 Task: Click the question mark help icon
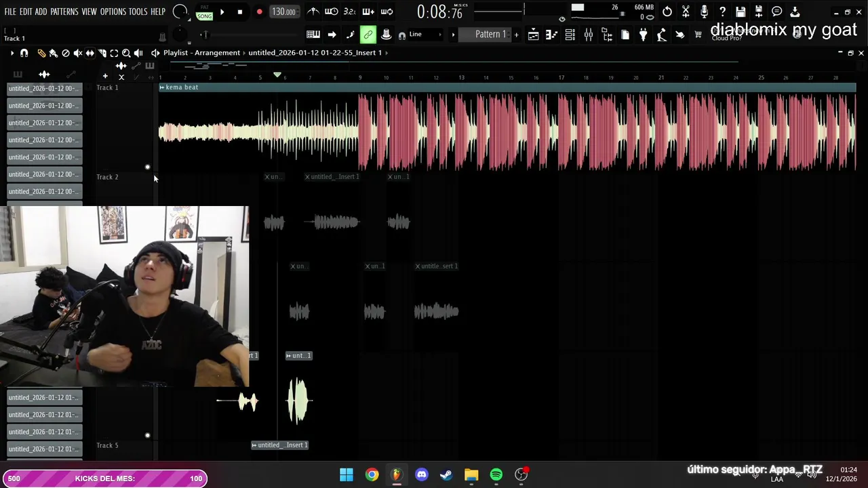coord(722,12)
